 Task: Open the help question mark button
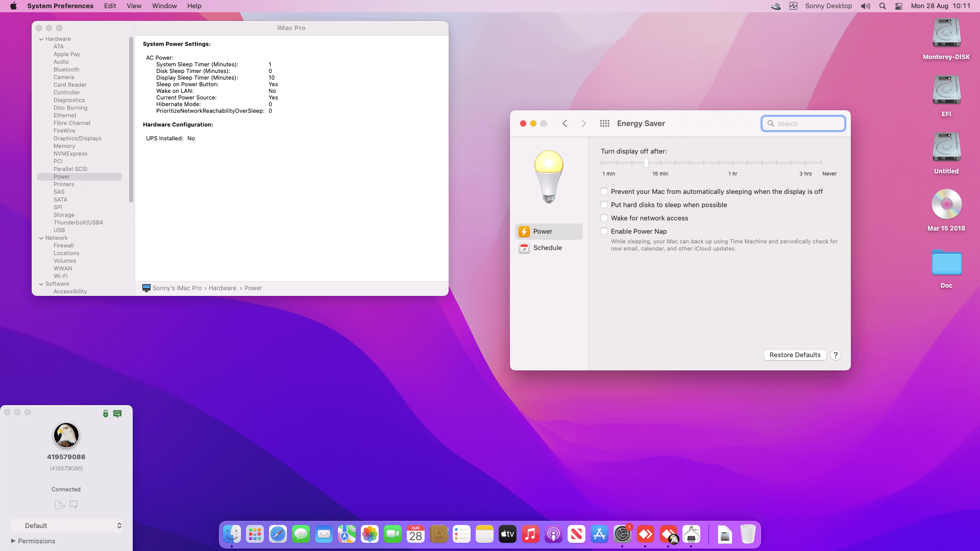click(836, 355)
